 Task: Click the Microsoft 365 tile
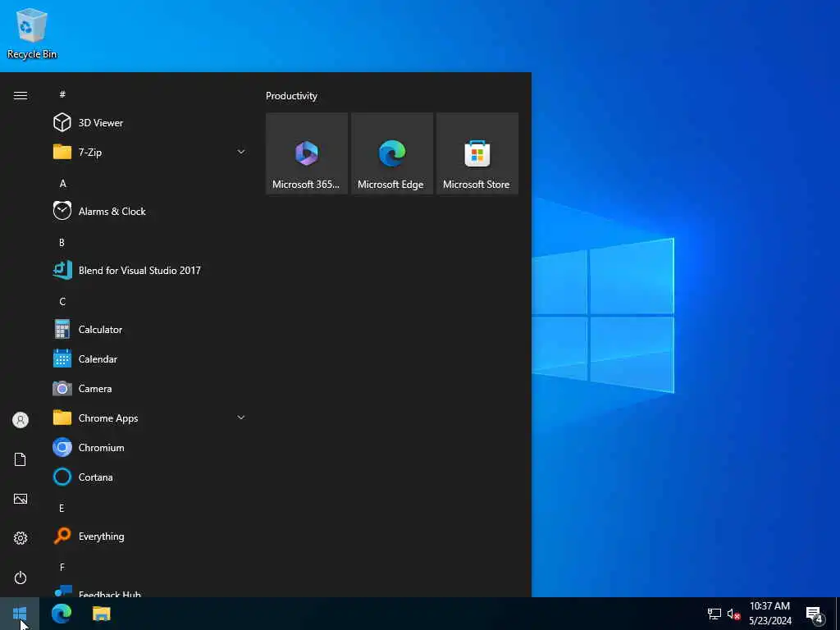pyautogui.click(x=307, y=153)
